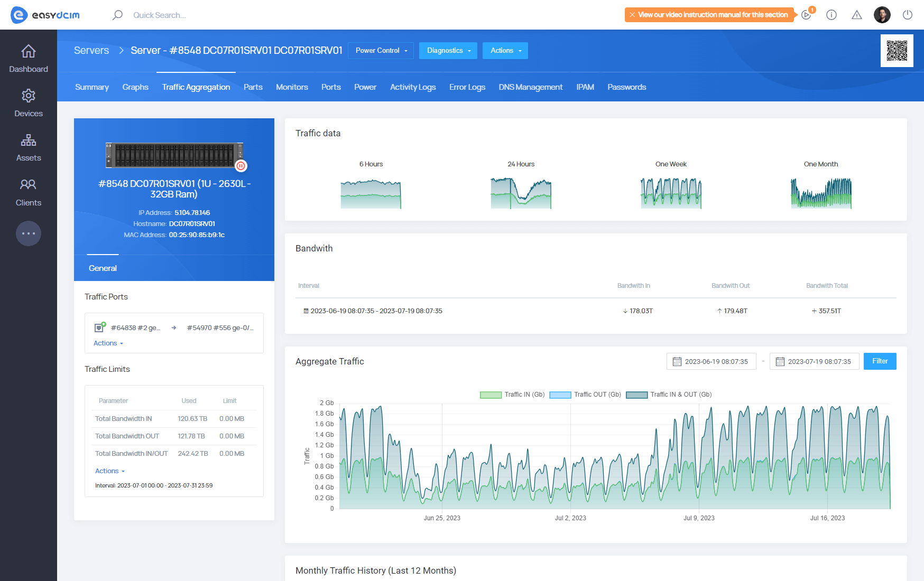Open the video manual link
This screenshot has height=581, width=924.
tap(713, 15)
